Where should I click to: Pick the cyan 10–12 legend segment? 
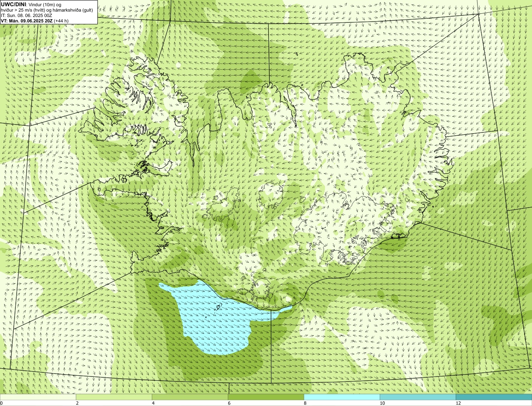[x=418, y=397]
